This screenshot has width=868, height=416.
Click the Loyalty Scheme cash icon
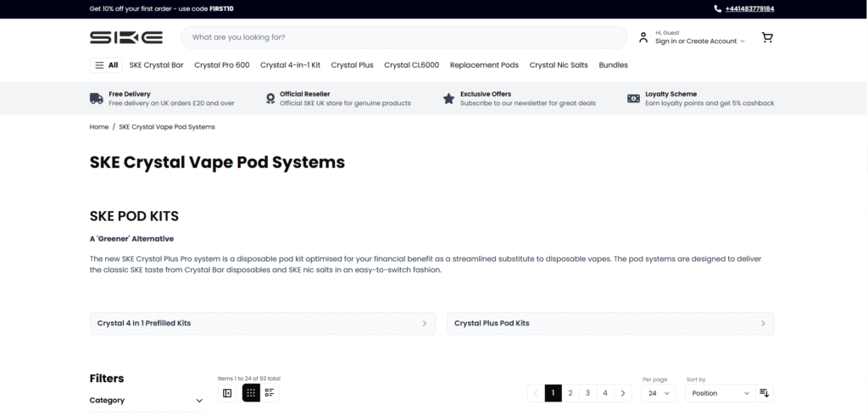[633, 98]
